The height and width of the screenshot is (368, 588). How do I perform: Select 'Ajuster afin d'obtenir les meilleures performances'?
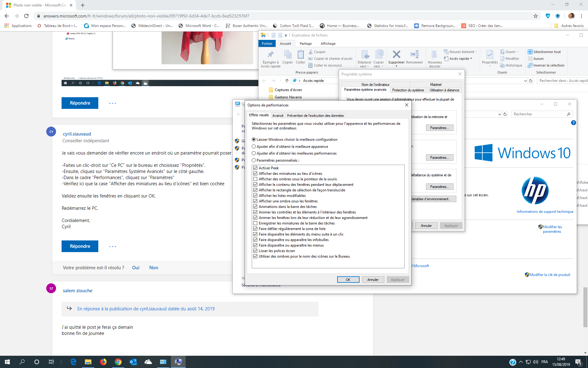[x=254, y=153]
